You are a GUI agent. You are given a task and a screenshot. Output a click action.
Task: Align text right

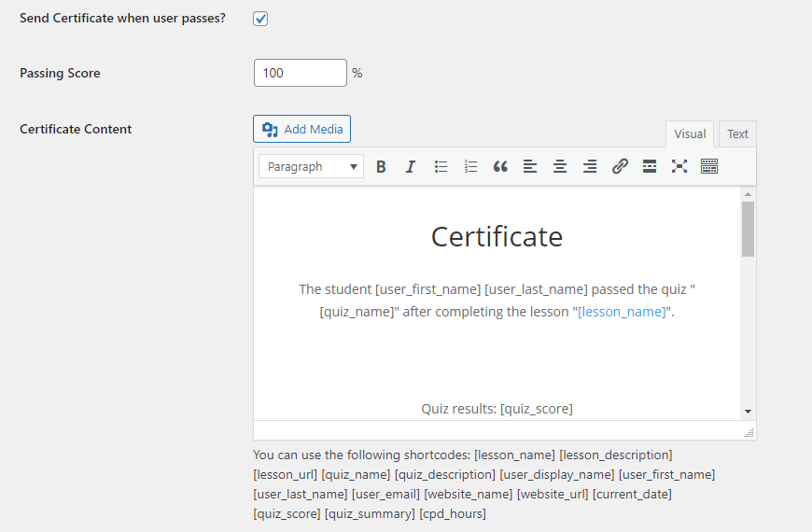(x=590, y=167)
